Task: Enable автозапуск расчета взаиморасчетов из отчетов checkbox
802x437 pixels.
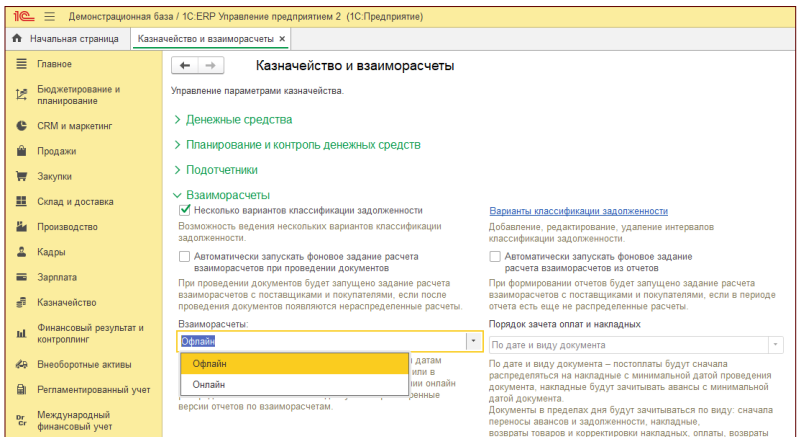Action: tap(495, 256)
